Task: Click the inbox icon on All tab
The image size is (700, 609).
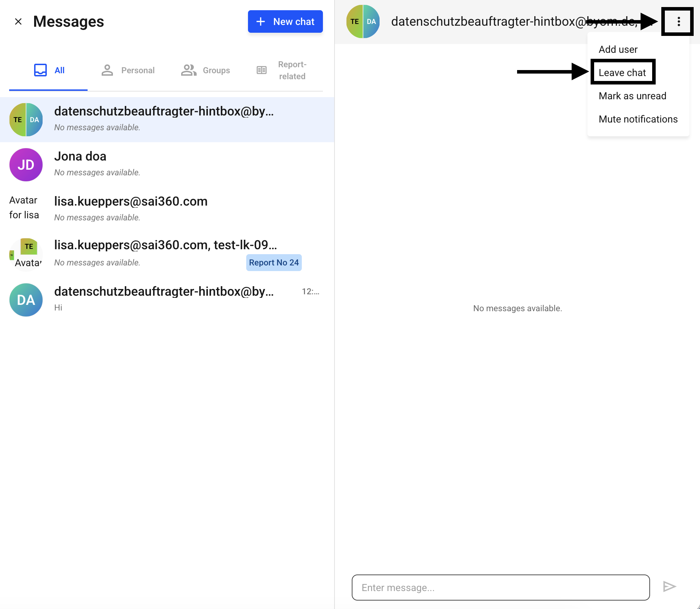Action: [40, 70]
